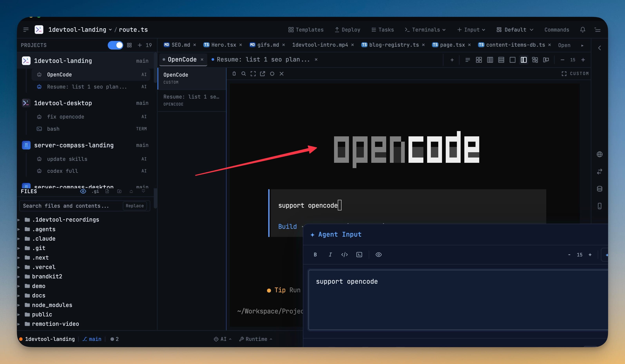Click the list layout lines icon
The image size is (625, 364).
click(467, 60)
